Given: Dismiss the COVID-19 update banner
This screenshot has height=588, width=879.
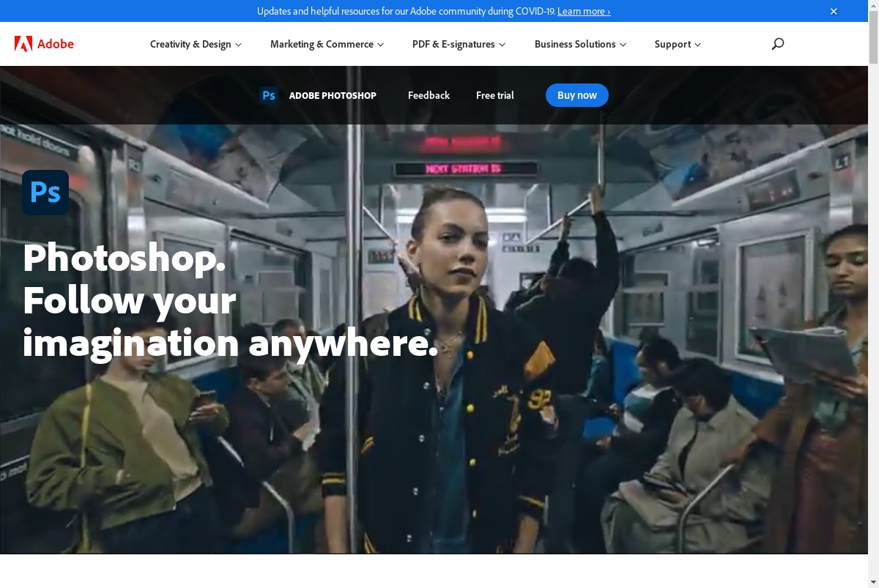Looking at the screenshot, I should (834, 11).
